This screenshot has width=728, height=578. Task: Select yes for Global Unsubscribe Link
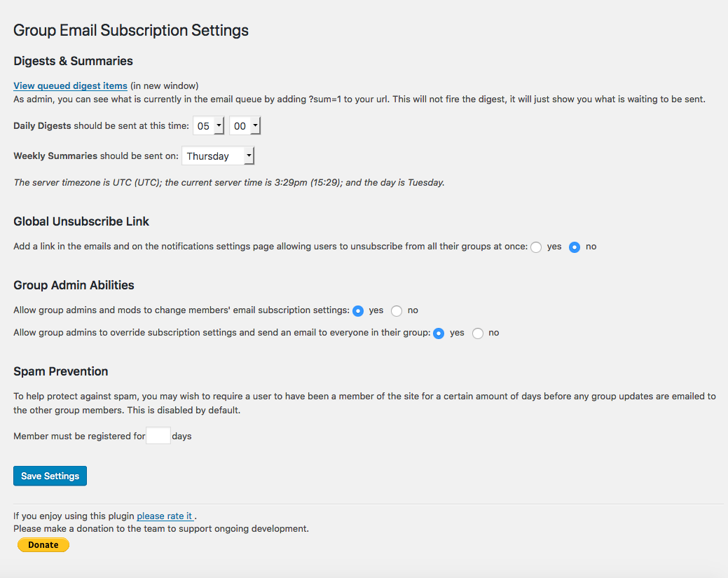[536, 247]
